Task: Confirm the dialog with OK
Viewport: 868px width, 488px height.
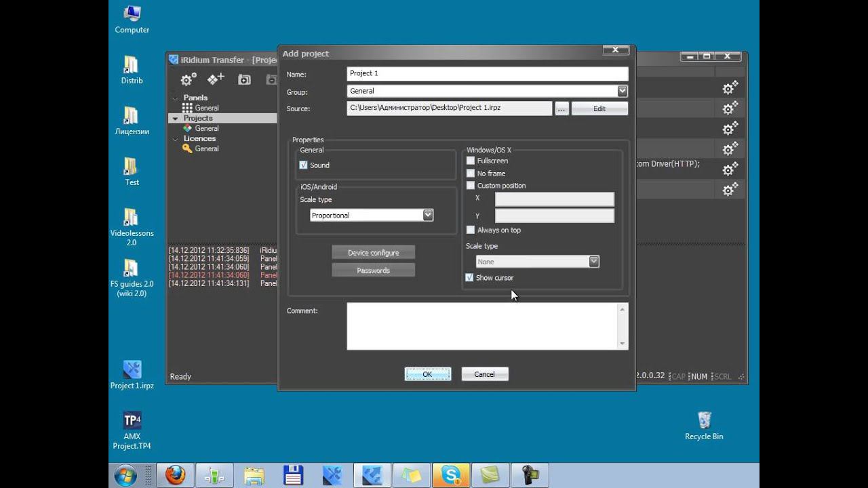Action: (x=427, y=374)
